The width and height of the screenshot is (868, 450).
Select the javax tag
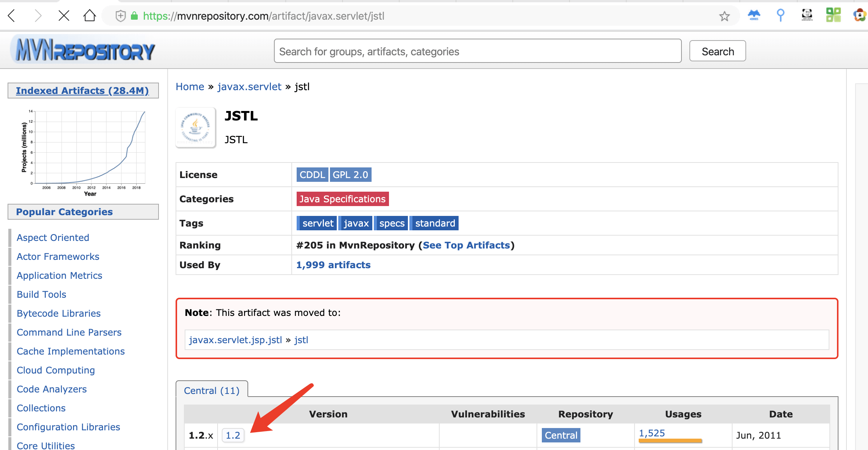(356, 223)
